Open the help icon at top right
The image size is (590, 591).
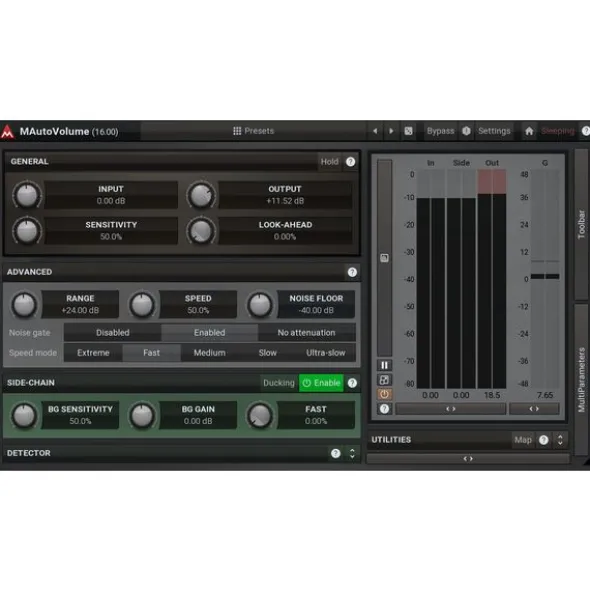tap(585, 131)
